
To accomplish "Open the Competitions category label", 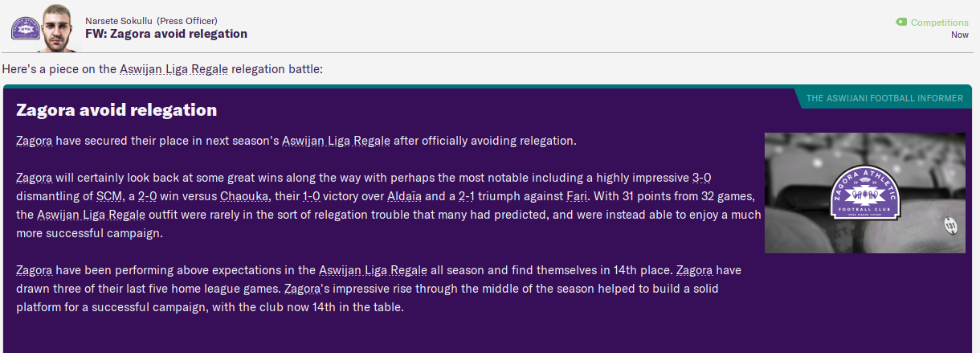I will (939, 23).
